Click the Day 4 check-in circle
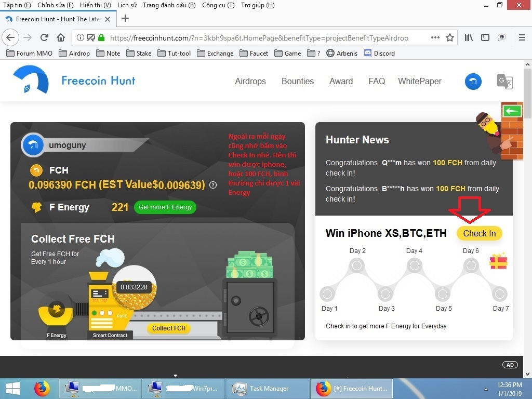Image resolution: width=532 pixels, height=399 pixels. (x=414, y=265)
